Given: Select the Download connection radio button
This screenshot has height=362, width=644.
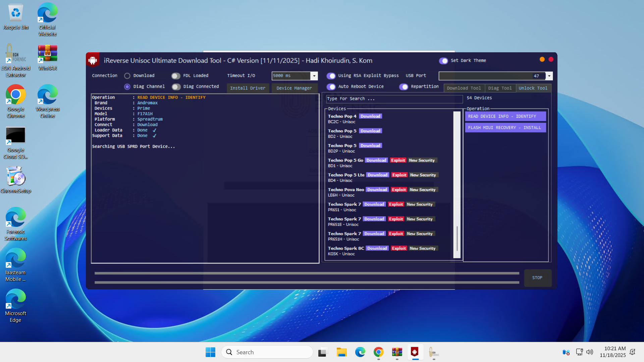Looking at the screenshot, I should pos(127,76).
